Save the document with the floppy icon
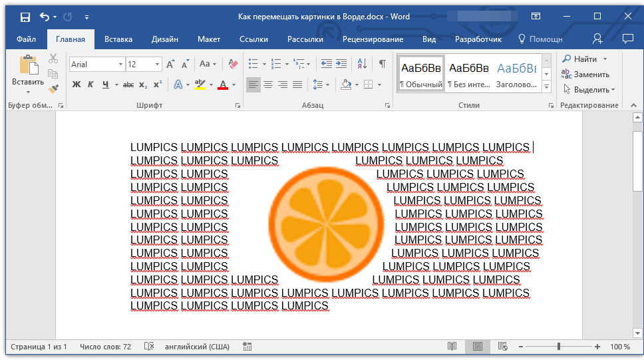The height and width of the screenshot is (360, 644). click(x=25, y=17)
